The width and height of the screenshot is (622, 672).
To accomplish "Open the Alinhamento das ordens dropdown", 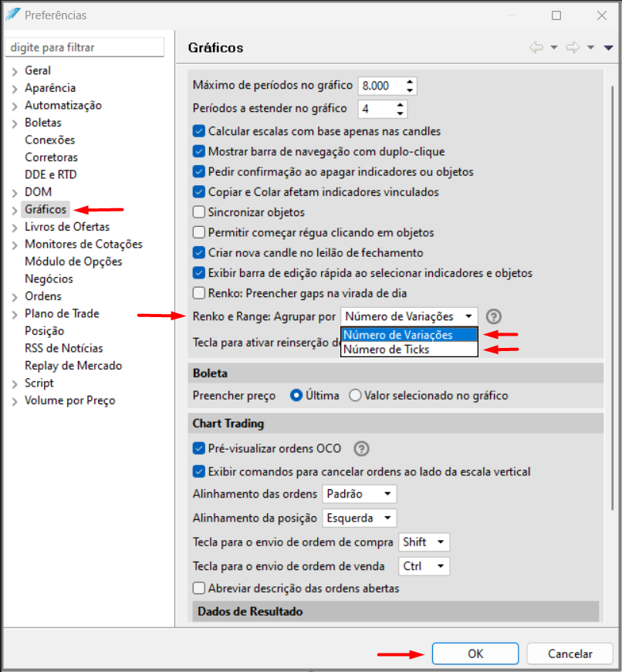I will click(x=359, y=494).
